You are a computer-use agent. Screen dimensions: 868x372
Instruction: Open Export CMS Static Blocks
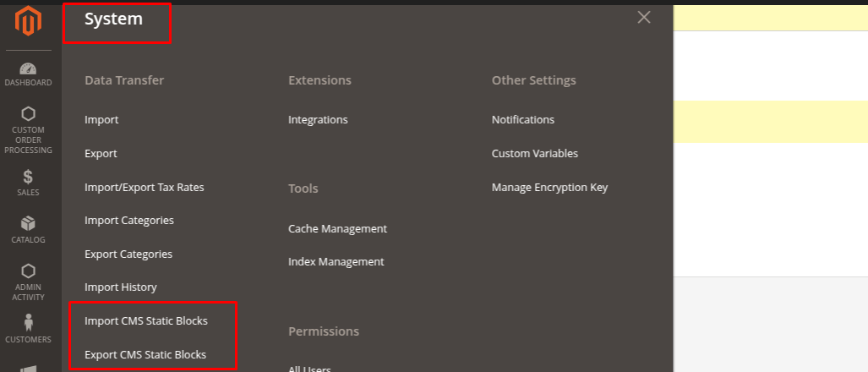coord(145,355)
